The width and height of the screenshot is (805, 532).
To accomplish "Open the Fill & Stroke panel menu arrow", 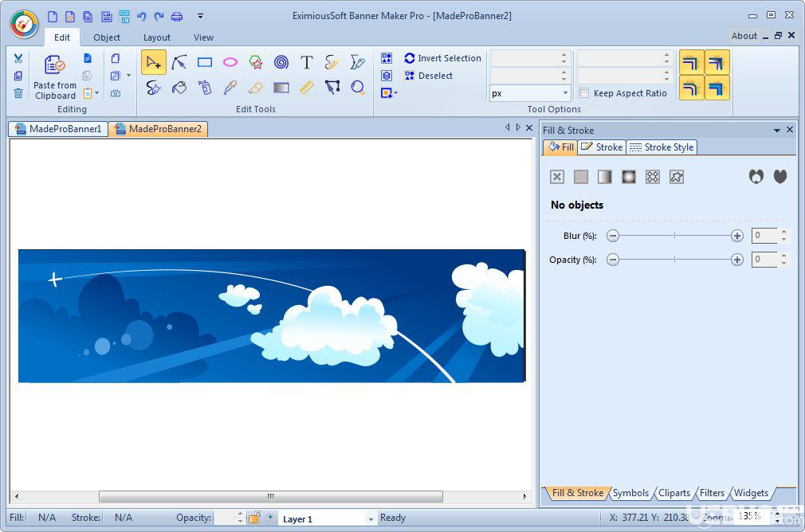I will click(x=777, y=131).
